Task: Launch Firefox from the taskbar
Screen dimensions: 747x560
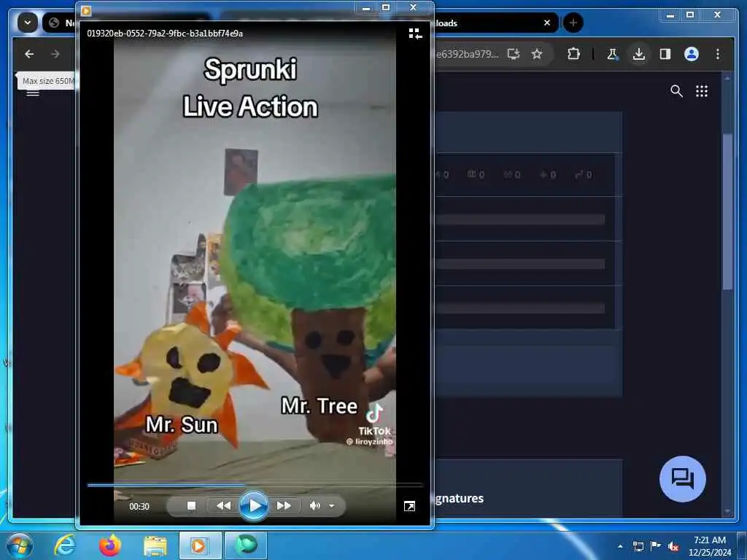Action: pyautogui.click(x=110, y=545)
